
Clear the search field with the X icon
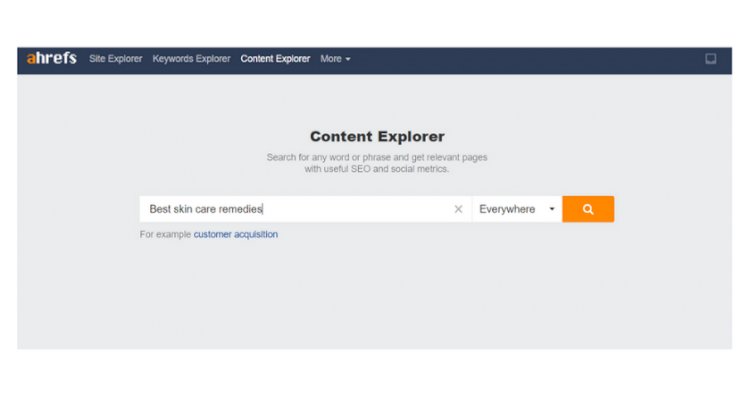pos(458,209)
